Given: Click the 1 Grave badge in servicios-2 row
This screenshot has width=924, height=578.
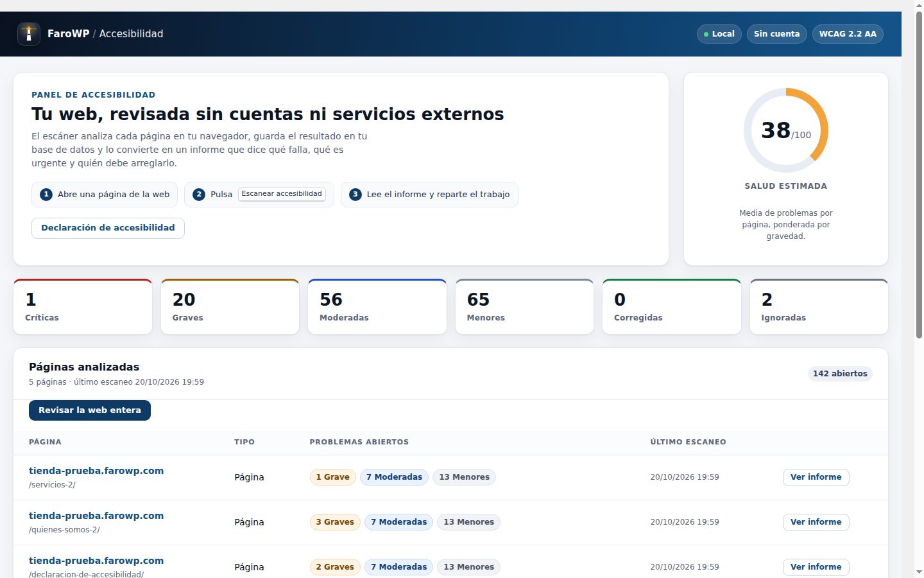Looking at the screenshot, I should [332, 477].
